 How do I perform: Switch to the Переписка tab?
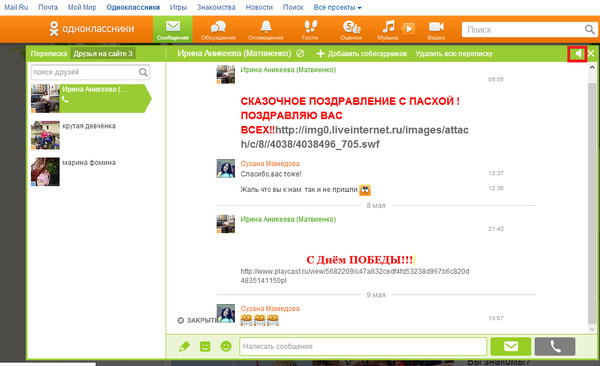[x=49, y=54]
